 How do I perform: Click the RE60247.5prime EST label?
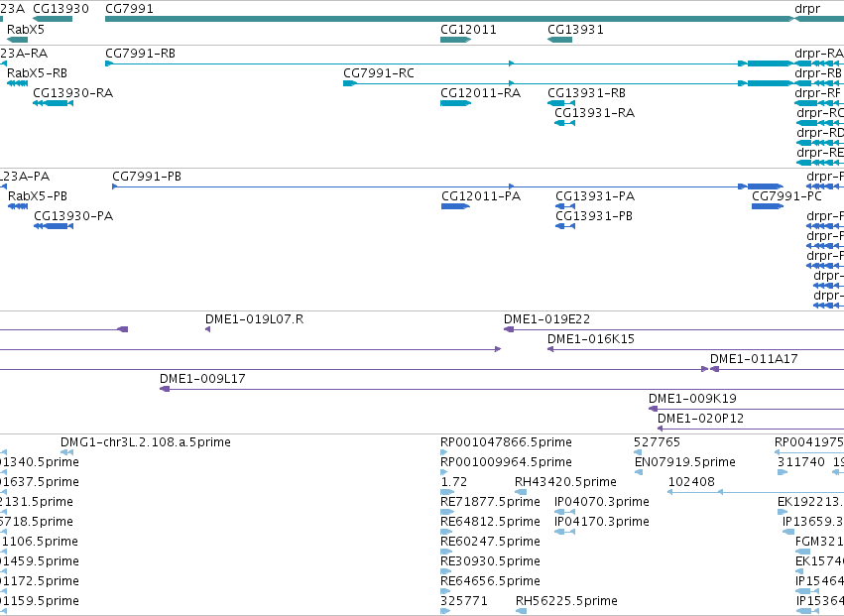point(490,542)
